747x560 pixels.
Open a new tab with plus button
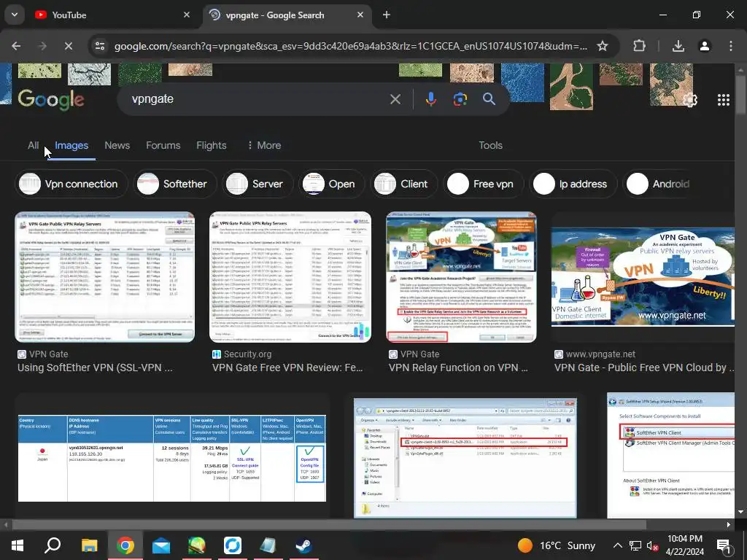[x=387, y=15]
